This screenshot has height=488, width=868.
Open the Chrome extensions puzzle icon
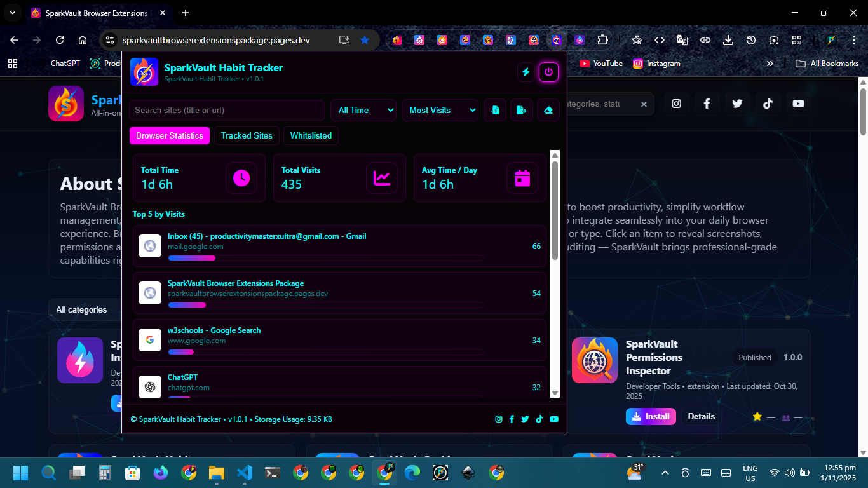(602, 40)
